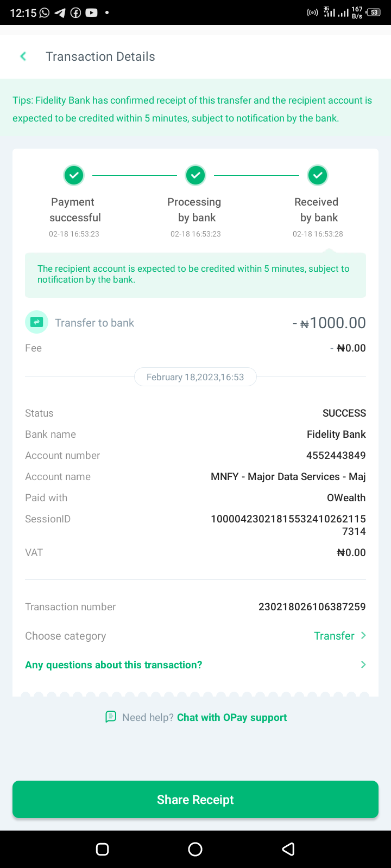The image size is (391, 868).
Task: Tap the Processing by bank checkmark icon
Action: pos(195,175)
